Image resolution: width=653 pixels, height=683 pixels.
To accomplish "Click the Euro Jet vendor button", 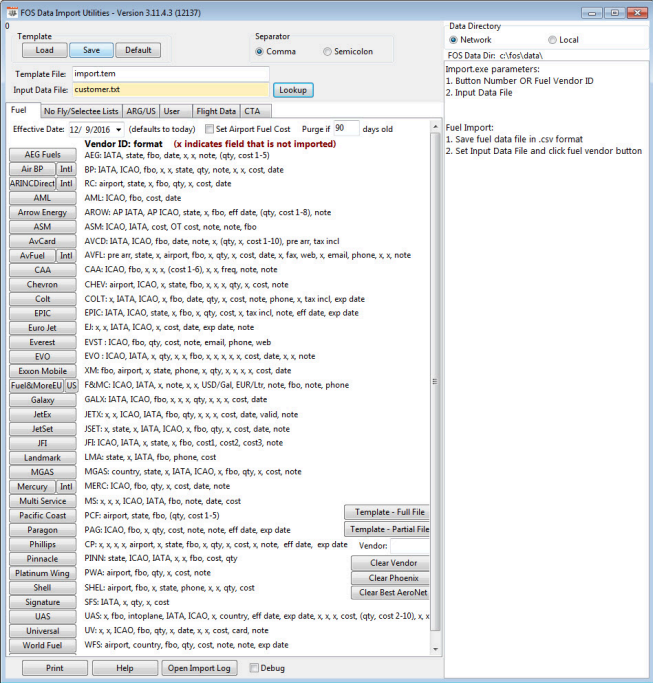I will [43, 328].
